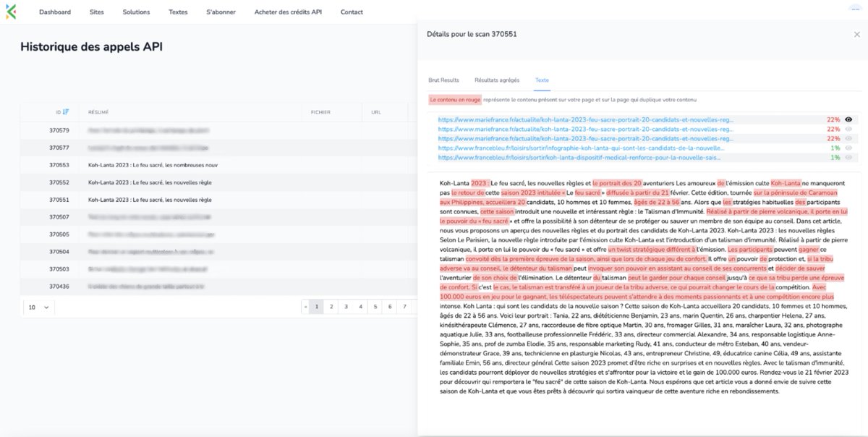Open scan row 370552 in the table
868x437 pixels.
tap(218, 182)
